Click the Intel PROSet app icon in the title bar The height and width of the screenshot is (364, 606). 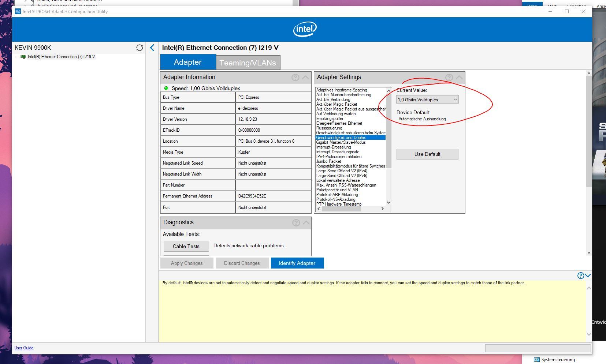pyautogui.click(x=18, y=11)
